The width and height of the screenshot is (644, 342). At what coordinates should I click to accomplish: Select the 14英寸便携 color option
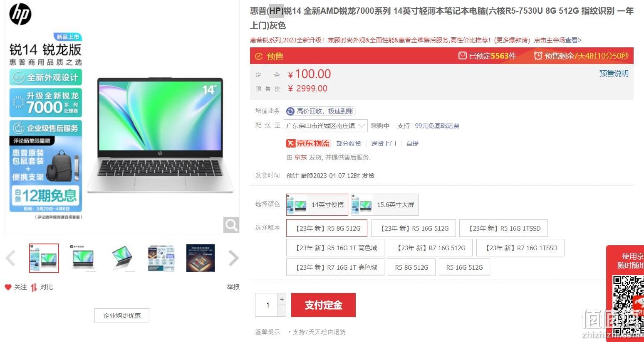pos(317,204)
